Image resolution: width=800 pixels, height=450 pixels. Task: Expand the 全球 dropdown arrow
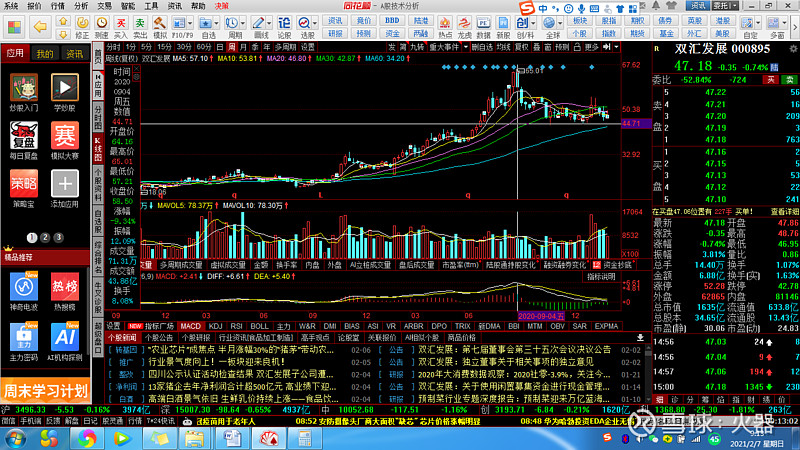pos(560,23)
